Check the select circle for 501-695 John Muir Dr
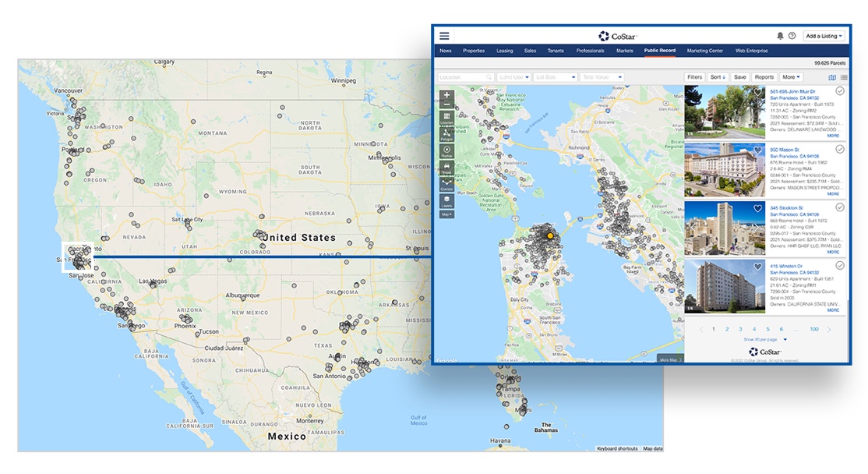This screenshot has height=474, width=868. (840, 92)
